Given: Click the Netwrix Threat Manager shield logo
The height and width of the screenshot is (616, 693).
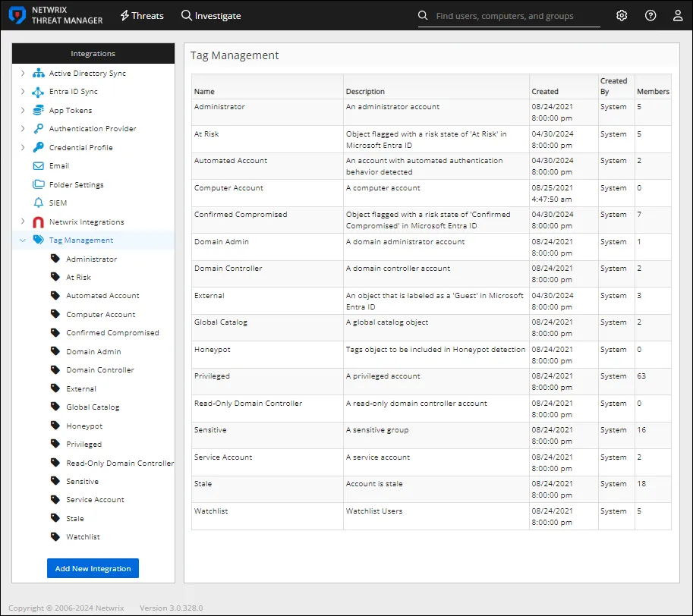Looking at the screenshot, I should 17,15.
